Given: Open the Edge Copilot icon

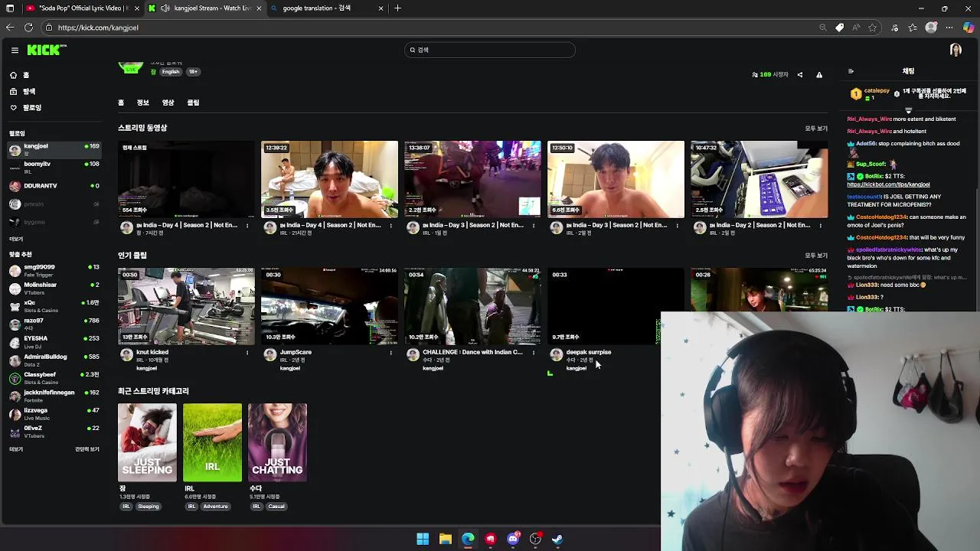Looking at the screenshot, I should point(969,28).
